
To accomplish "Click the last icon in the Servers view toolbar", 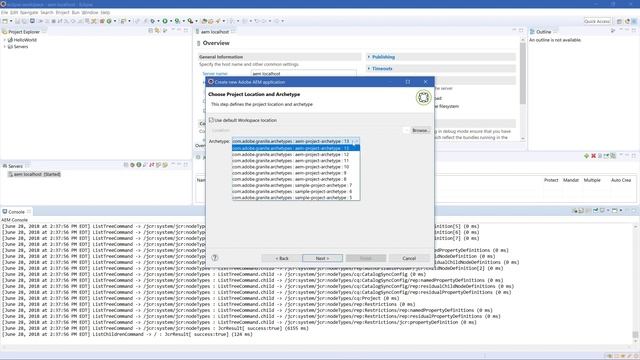I will tap(165, 165).
